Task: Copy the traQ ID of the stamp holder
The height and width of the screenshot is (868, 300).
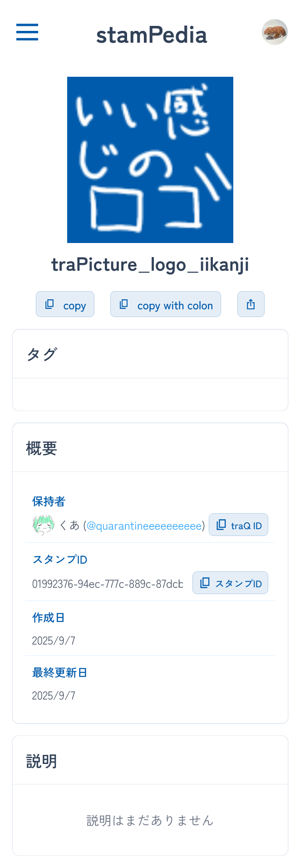Action: tap(239, 525)
